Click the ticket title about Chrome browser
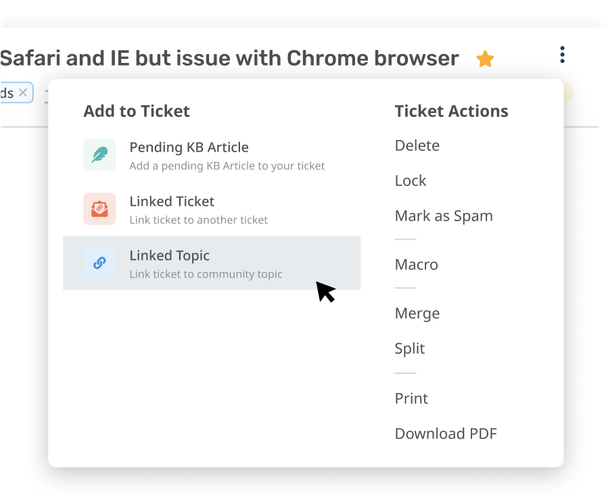This screenshot has height=502, width=608. pyautogui.click(x=229, y=58)
